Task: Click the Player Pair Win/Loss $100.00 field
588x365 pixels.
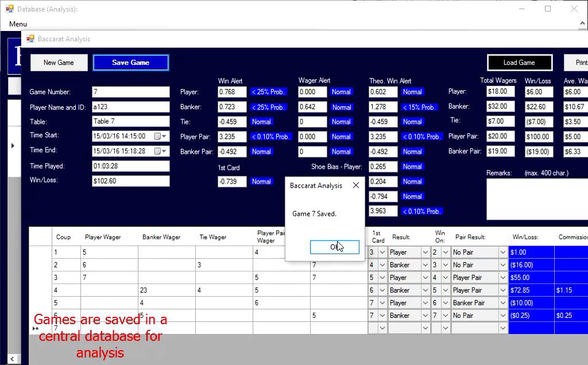Action: tap(539, 137)
